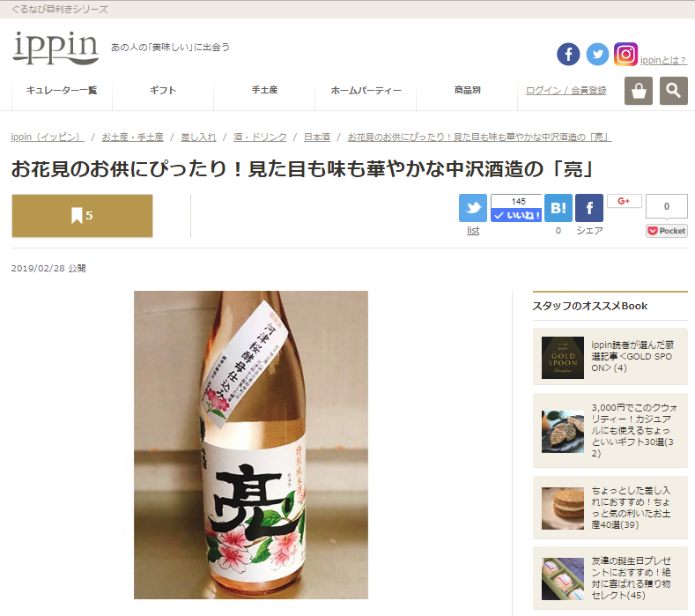
Task: Open the GOLD SPOON book thumbnail
Action: click(x=563, y=358)
